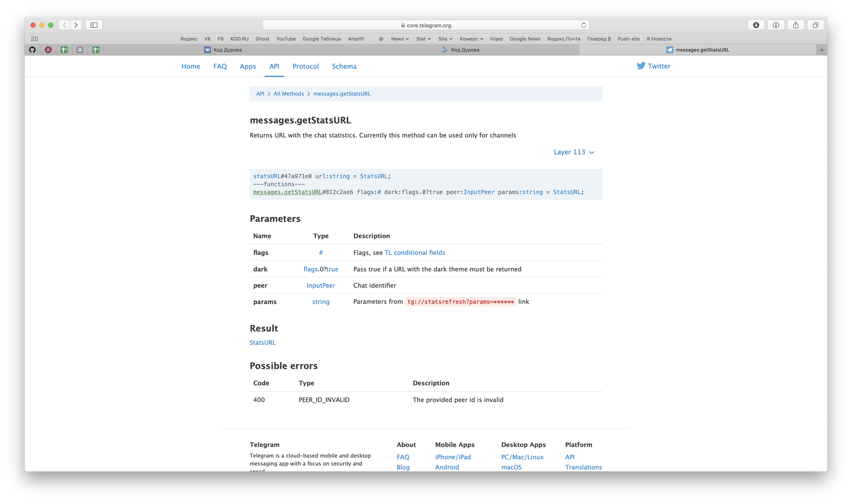Select the Schema navigation tab
Screen dimensions: 852x504
coord(344,66)
